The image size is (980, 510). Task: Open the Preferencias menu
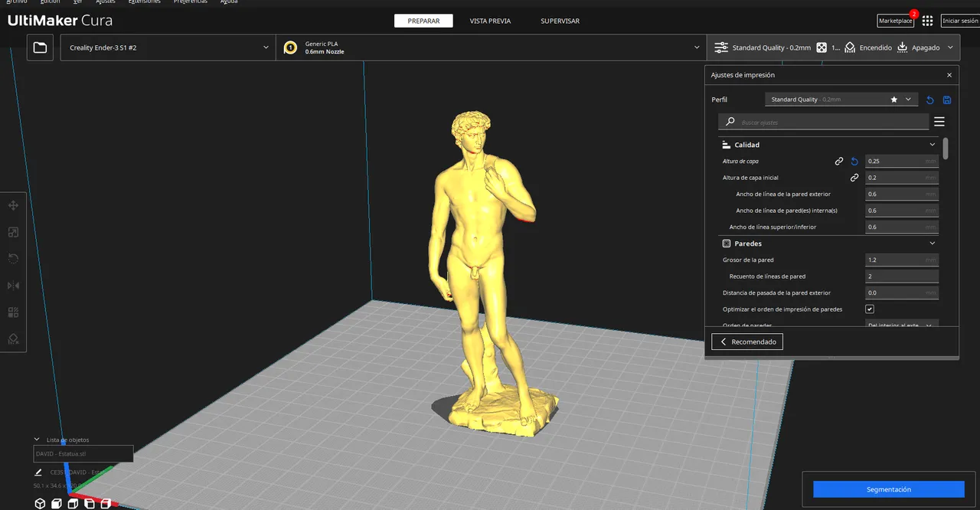point(191,2)
